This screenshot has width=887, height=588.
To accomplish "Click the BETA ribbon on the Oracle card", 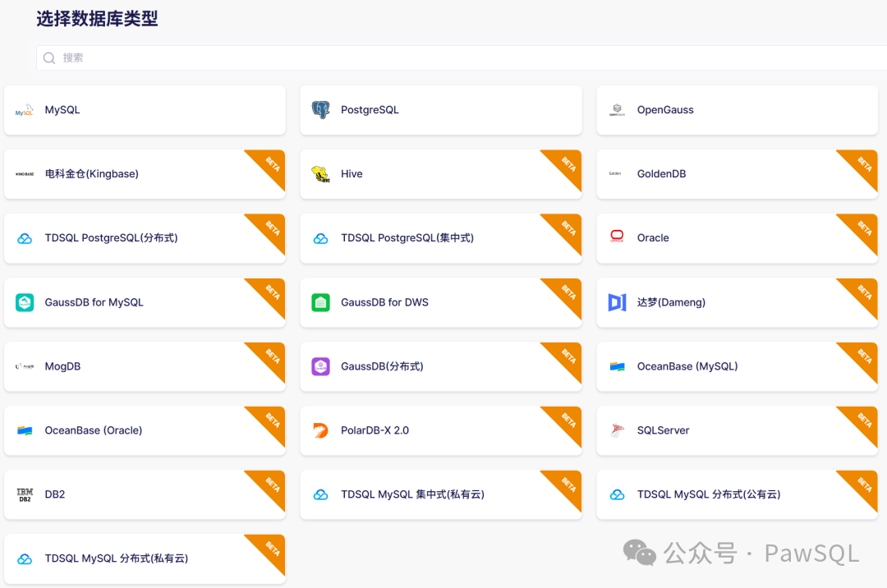I will click(864, 227).
